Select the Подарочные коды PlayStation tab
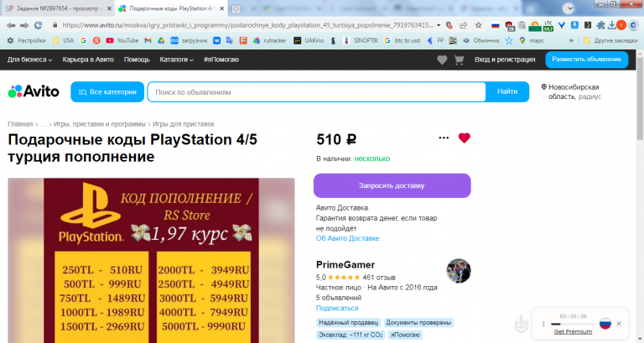This screenshot has height=343, width=644. pyautogui.click(x=171, y=8)
